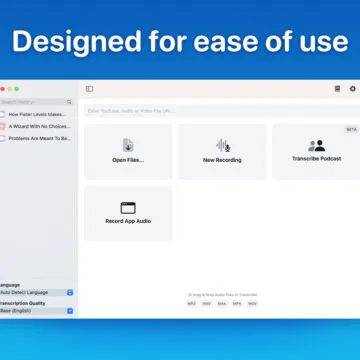Click the WAV format tag
The width and height of the screenshot is (360, 360).
[x=207, y=304]
